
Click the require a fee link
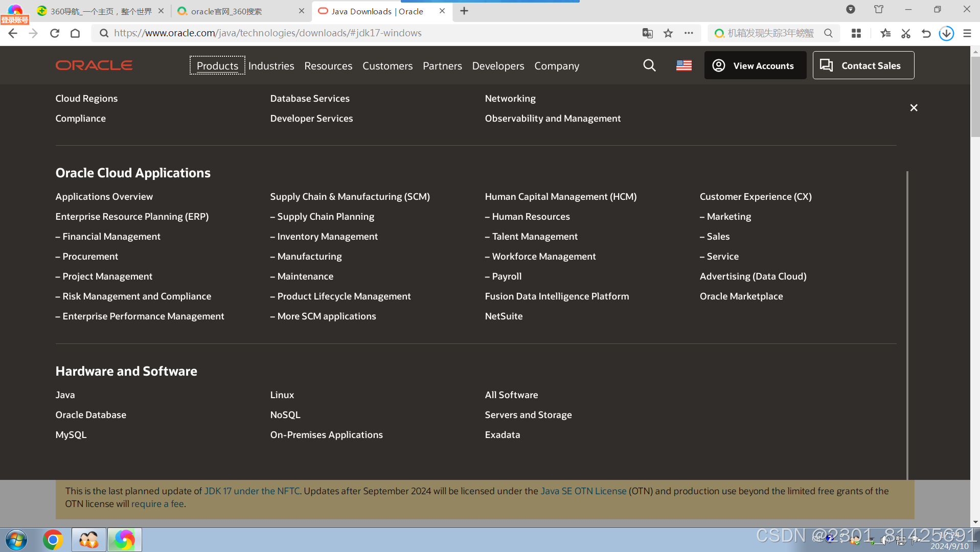[x=157, y=504]
